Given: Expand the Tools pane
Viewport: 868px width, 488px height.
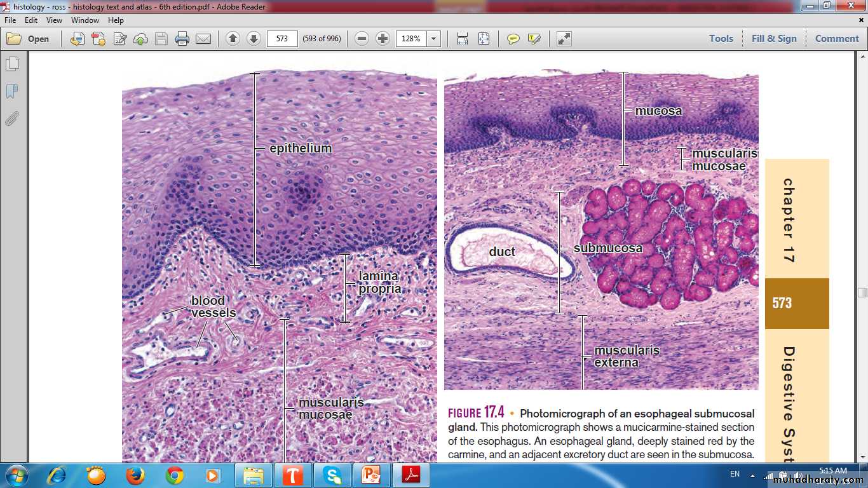Looking at the screenshot, I should 721,39.
